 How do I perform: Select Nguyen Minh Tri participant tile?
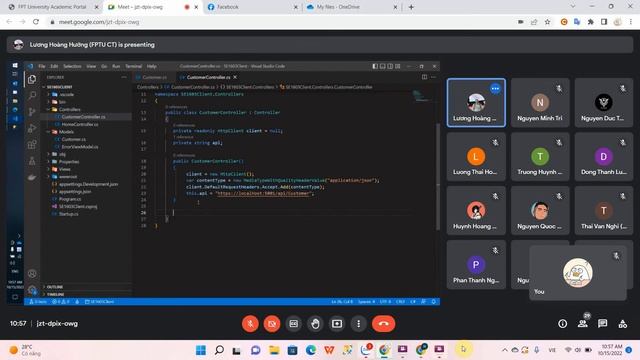pyautogui.click(x=540, y=102)
